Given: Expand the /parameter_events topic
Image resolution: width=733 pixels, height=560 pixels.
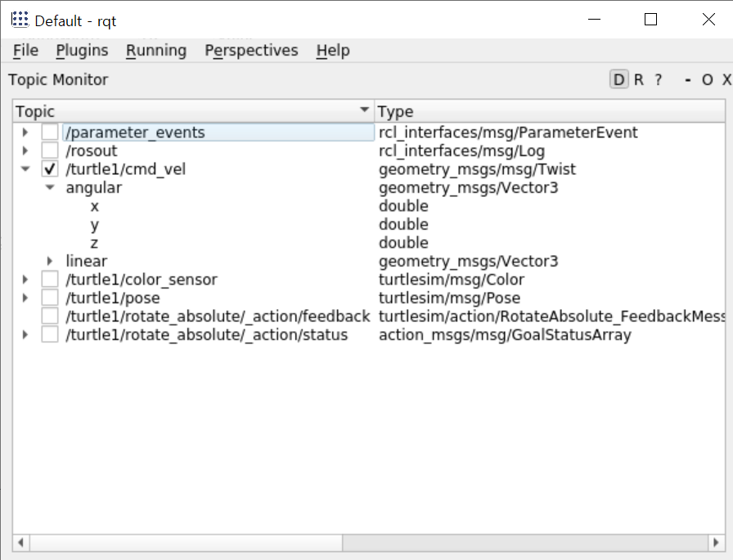Looking at the screenshot, I should (x=25, y=132).
